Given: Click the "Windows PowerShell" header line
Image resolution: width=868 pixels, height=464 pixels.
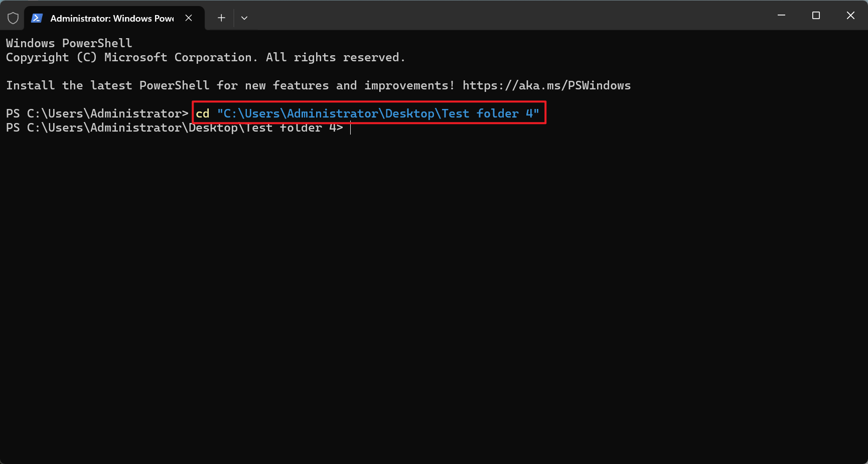Looking at the screenshot, I should [69, 43].
